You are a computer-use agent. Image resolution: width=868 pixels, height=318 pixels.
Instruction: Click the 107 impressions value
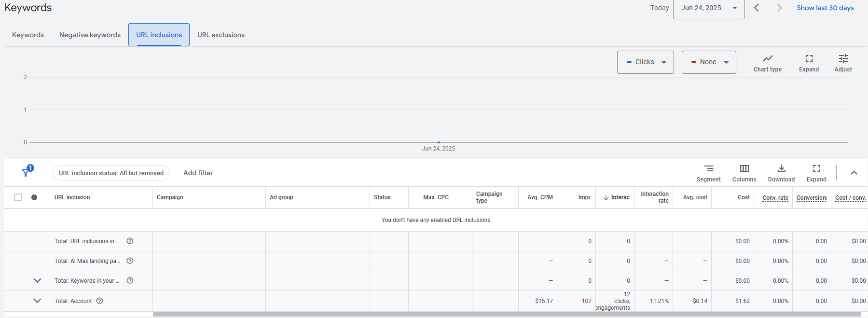pos(586,301)
